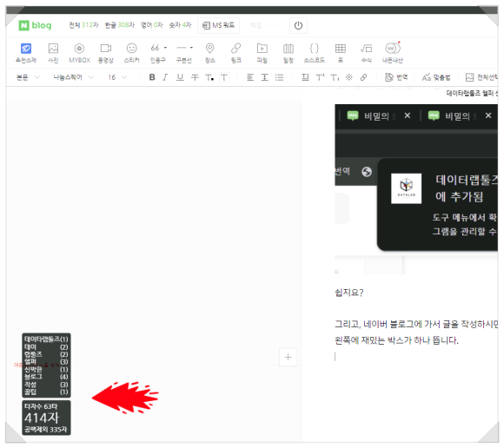Add hyperlink with chain icon in format bar
This screenshot has width=504, height=448.
coord(363,77)
